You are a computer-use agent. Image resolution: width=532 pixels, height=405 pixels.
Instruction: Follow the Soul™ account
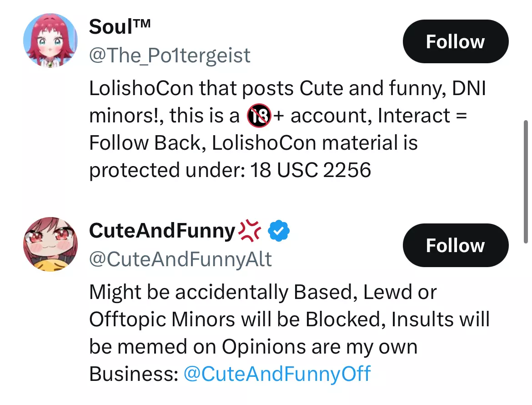coord(455,41)
